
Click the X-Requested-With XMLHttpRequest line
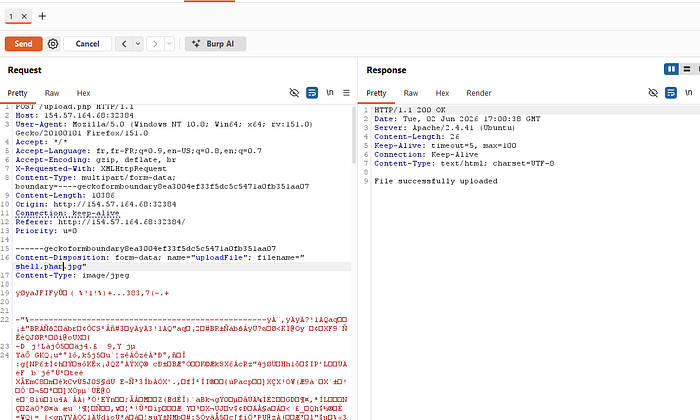[91, 169]
